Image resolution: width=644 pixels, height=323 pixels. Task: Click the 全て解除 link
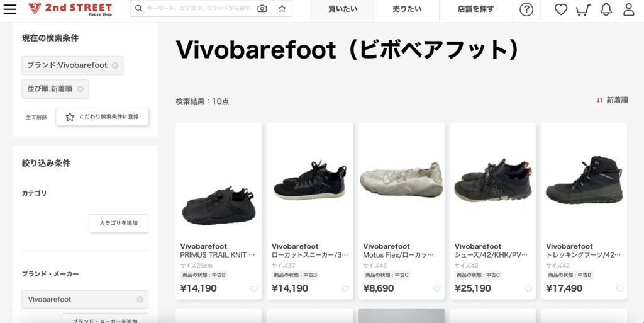(x=36, y=117)
